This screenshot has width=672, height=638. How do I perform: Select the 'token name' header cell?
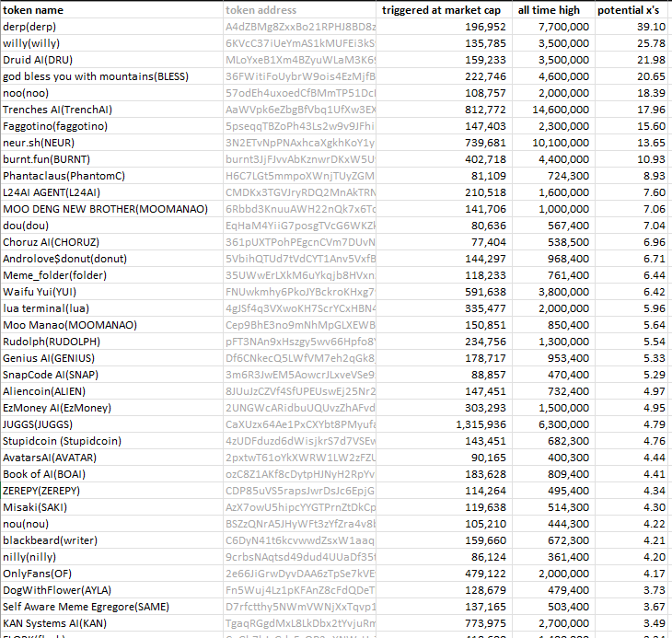111,10
